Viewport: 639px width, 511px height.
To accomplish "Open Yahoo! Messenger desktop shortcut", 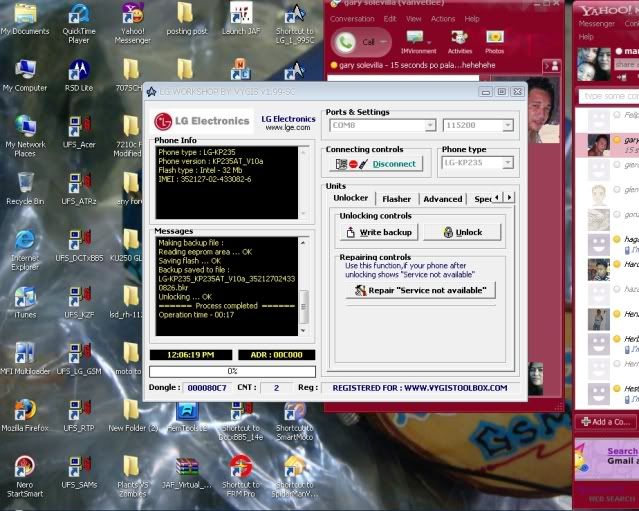I will point(132,23).
